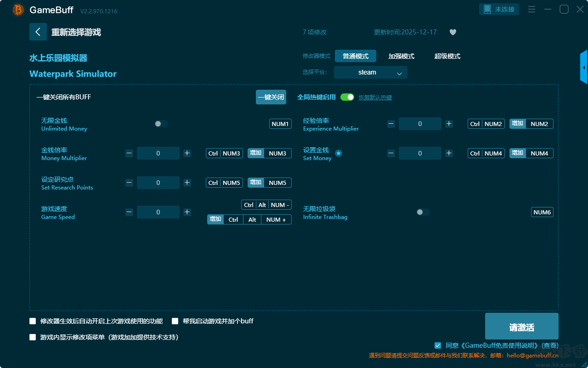Image resolution: width=588 pixels, height=368 pixels.
Task: Click the GameBuff logo icon
Action: coord(18,10)
